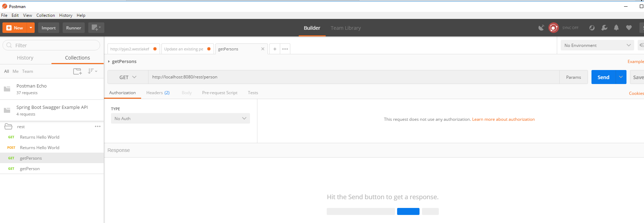Open the browse globe icon
This screenshot has height=223, width=644.
(592, 28)
